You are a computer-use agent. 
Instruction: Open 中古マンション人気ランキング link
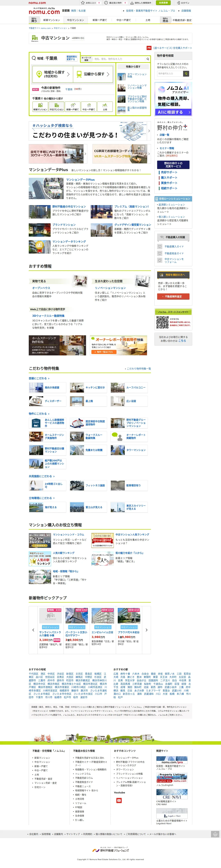click(132, 534)
